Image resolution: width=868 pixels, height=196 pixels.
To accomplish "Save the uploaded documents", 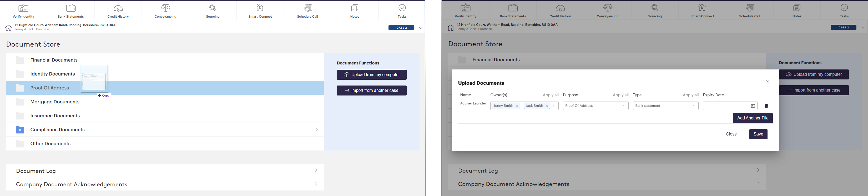I will coord(758,134).
